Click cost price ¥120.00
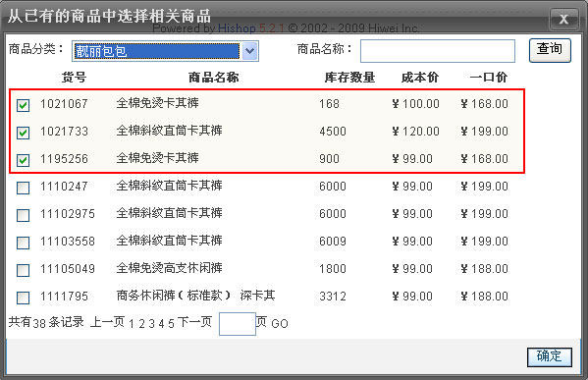Viewport: 588px width, 380px height. coord(415,132)
